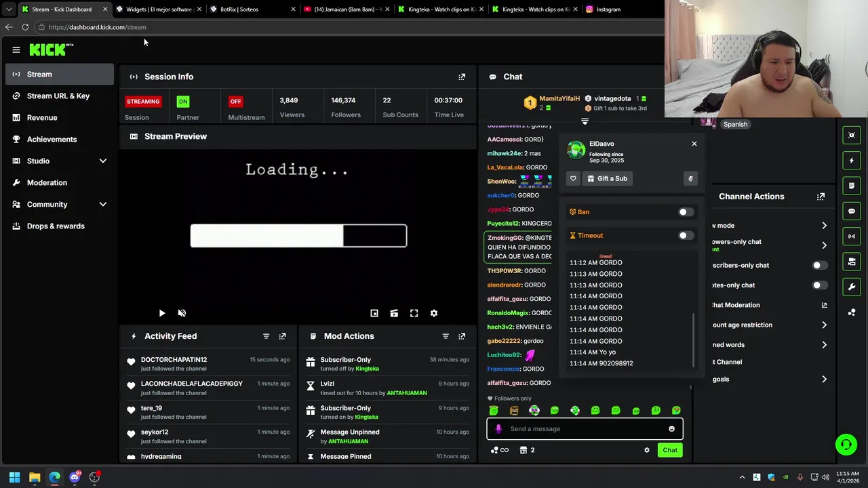Open banned words chevron

coord(824,345)
